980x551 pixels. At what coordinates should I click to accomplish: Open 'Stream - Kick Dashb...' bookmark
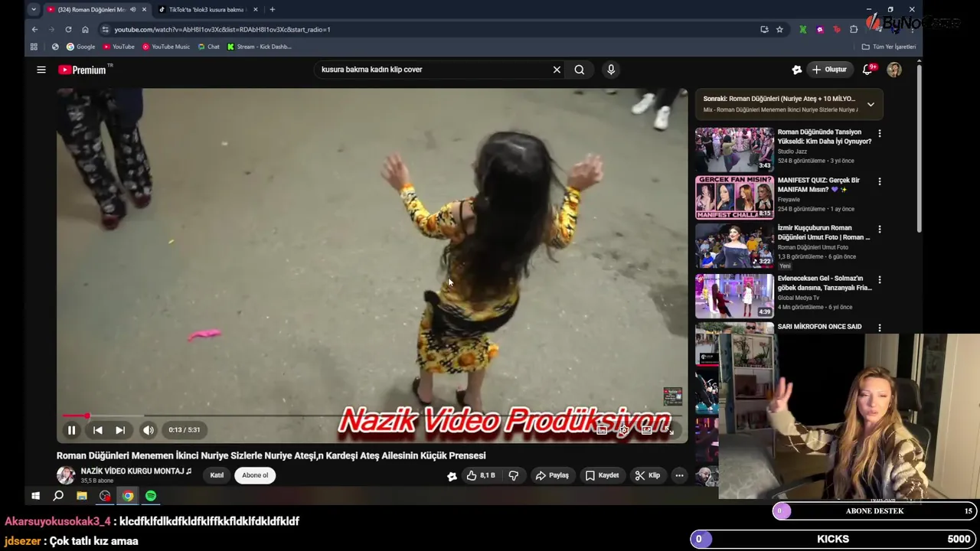259,47
